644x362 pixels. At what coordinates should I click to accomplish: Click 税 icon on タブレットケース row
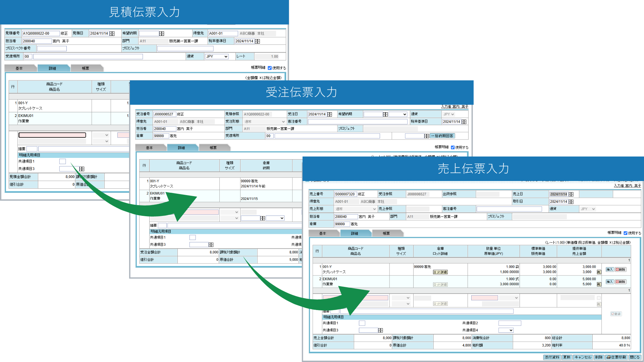[599, 272]
